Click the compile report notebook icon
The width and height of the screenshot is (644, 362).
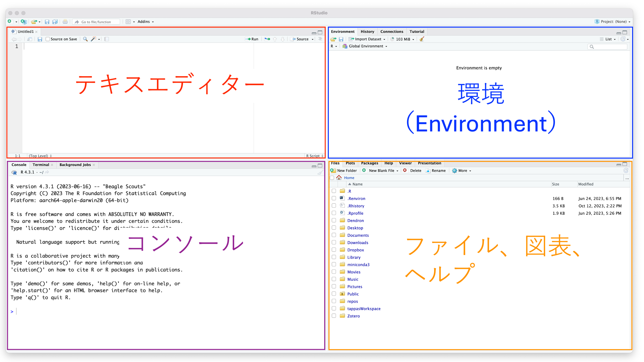107,39
